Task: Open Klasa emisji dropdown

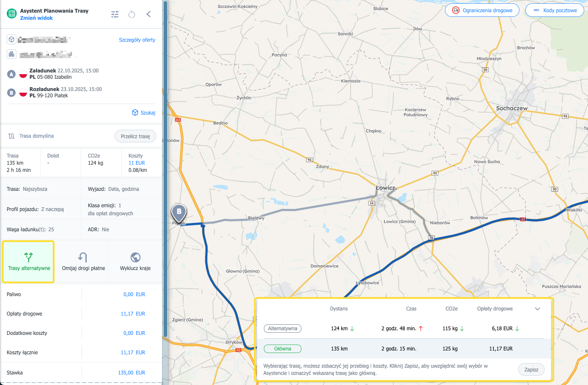Action: pyautogui.click(x=120, y=206)
